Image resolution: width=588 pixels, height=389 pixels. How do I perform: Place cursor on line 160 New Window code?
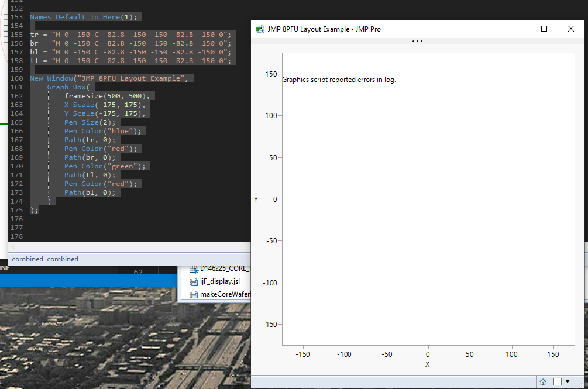(x=109, y=78)
